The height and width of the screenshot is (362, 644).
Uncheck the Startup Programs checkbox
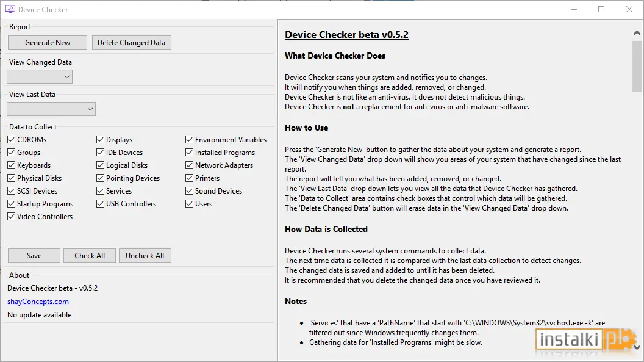12,204
